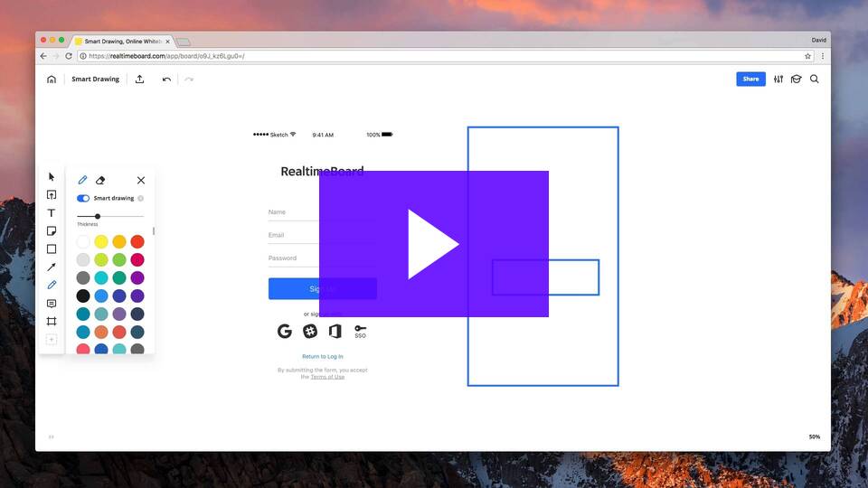
Task: Play the video with the large play button
Action: (x=433, y=244)
